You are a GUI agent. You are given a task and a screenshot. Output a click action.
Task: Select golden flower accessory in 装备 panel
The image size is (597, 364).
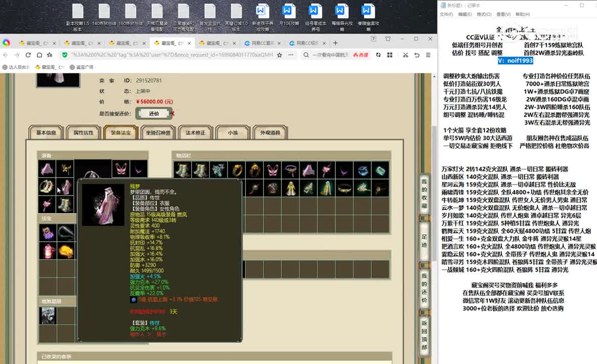point(65,168)
